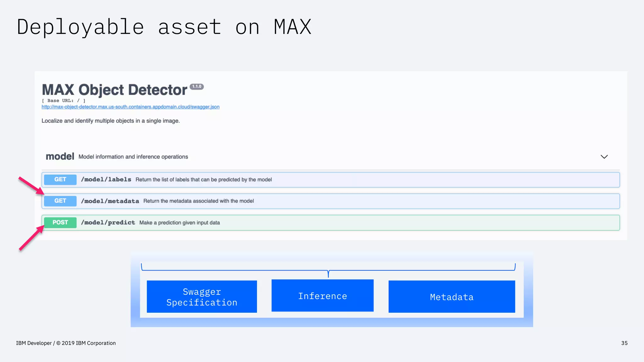Click the POST badge for /model/predict
The width and height of the screenshot is (644, 362).
point(60,222)
